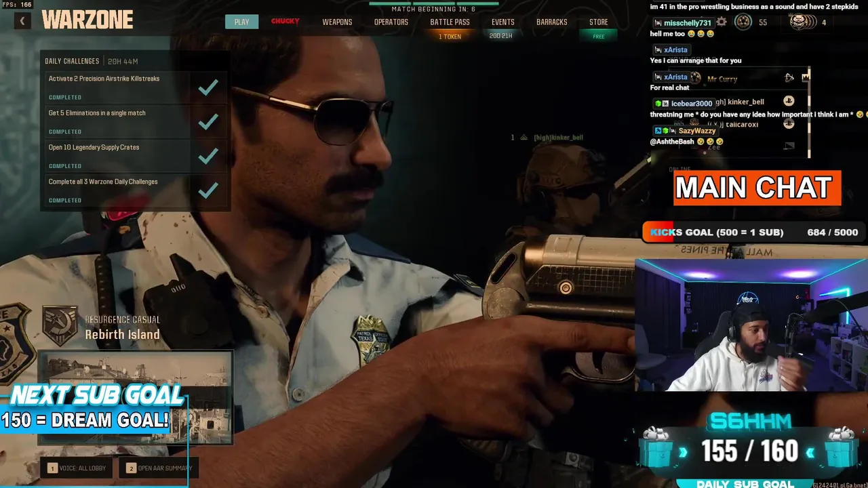This screenshot has width=868, height=488.
Task: Click PlayStation icon next to kinker_bell
Action: point(789,101)
